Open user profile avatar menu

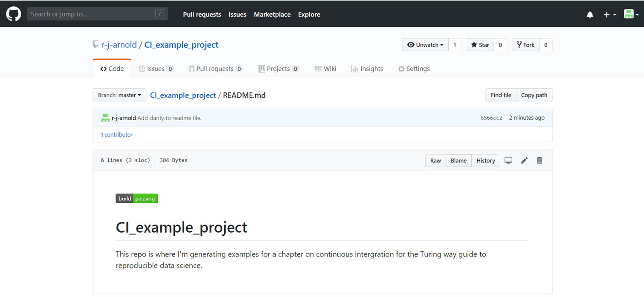coord(631,14)
